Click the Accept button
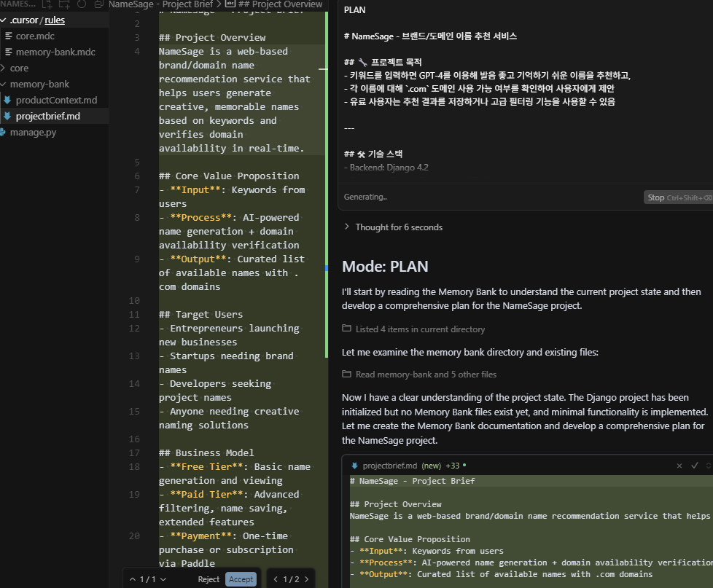 coord(241,579)
